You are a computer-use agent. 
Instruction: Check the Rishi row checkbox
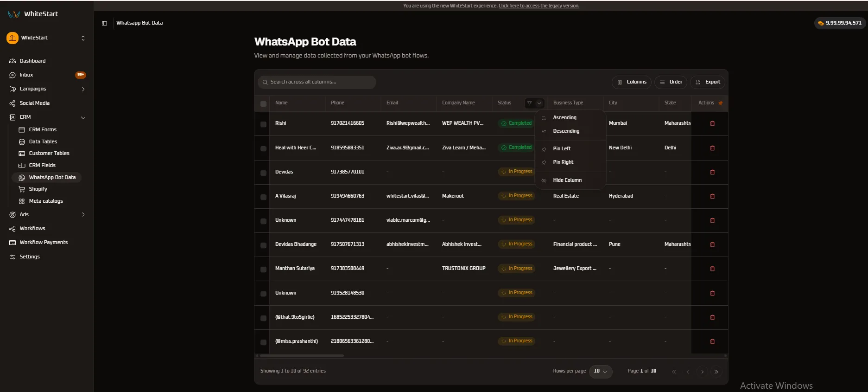click(263, 124)
